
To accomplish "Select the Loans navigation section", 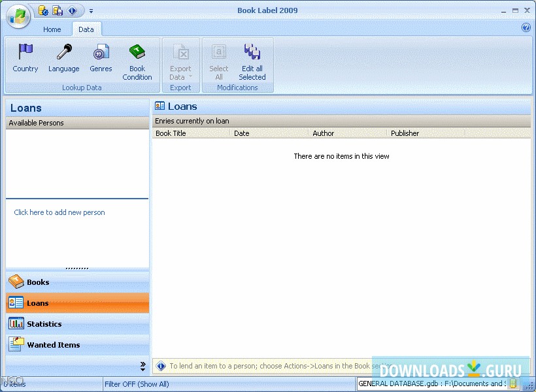I will tap(77, 302).
